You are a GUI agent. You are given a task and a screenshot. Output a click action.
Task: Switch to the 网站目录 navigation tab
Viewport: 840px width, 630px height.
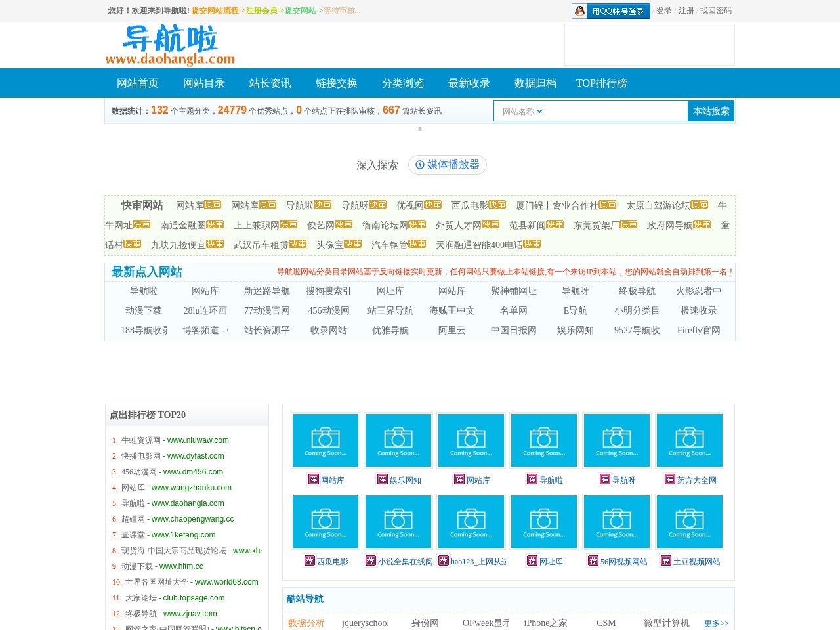pos(203,83)
